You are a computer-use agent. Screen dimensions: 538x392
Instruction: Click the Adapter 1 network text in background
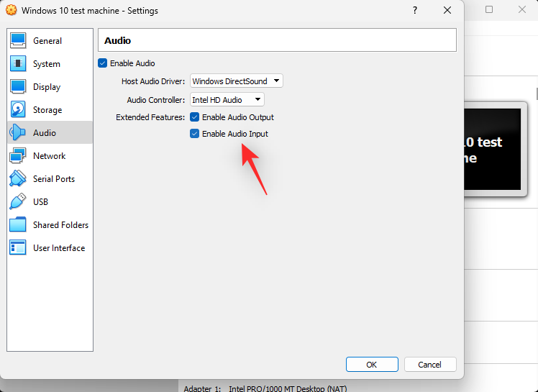[x=265, y=388]
